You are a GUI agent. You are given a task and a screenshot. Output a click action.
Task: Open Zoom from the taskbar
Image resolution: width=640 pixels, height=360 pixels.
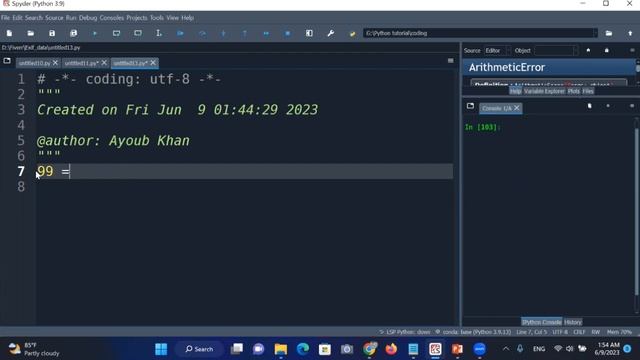pos(480,349)
